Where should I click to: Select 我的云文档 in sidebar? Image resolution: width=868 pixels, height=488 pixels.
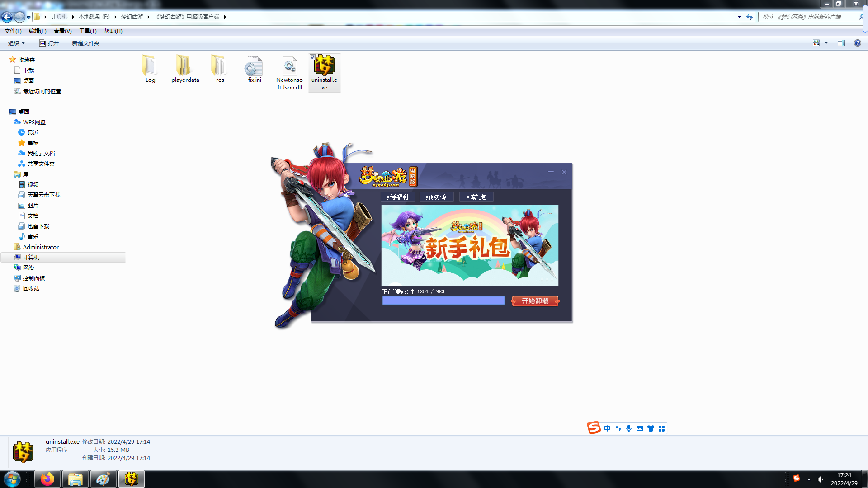(x=41, y=154)
